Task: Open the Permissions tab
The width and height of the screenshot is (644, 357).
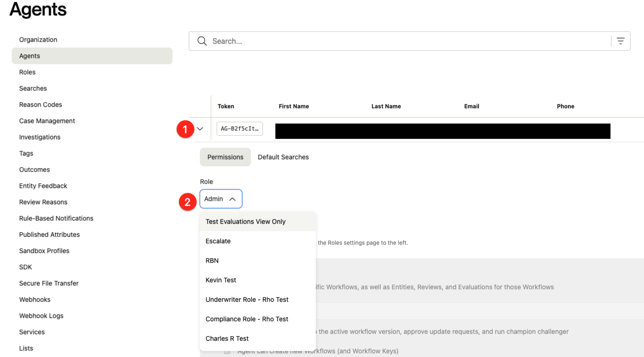Action: click(x=225, y=157)
